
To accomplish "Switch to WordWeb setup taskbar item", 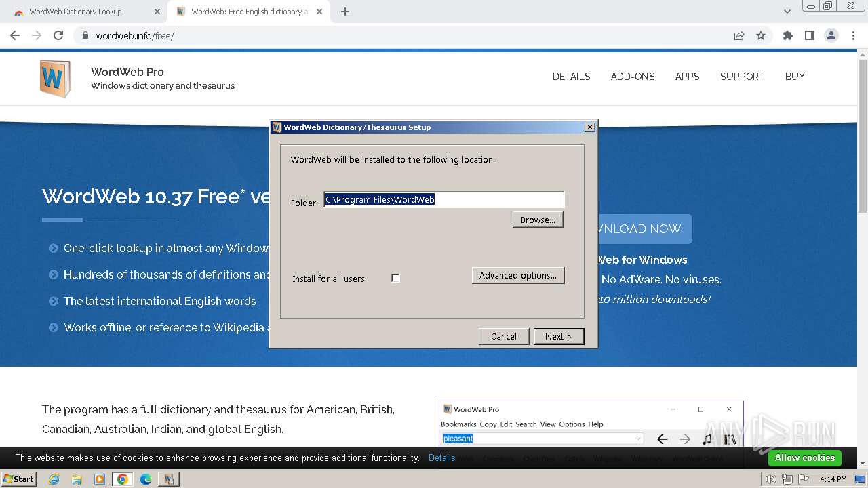I will [168, 479].
